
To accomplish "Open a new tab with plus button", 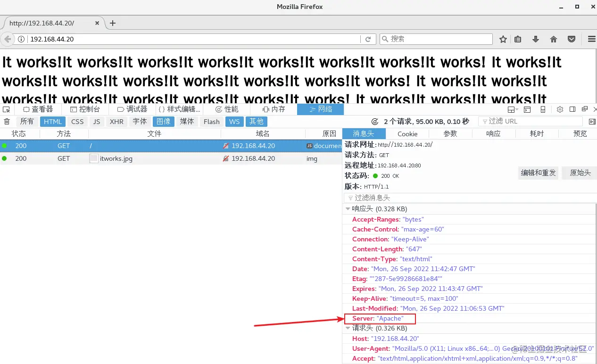I will pyautogui.click(x=113, y=23).
